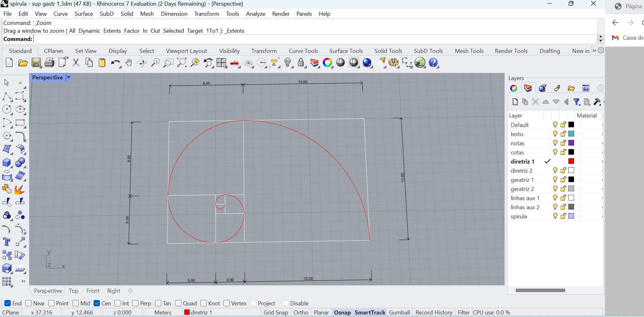Switch to the Top viewport tab

point(73,291)
